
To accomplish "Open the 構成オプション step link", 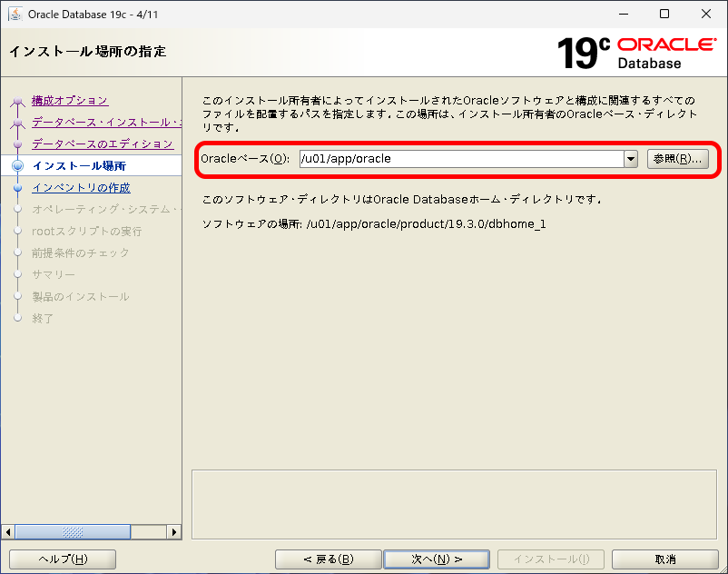I will (70, 100).
